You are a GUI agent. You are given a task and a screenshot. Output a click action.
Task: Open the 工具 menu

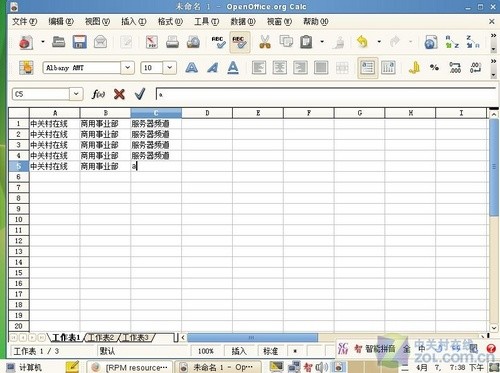[206, 22]
